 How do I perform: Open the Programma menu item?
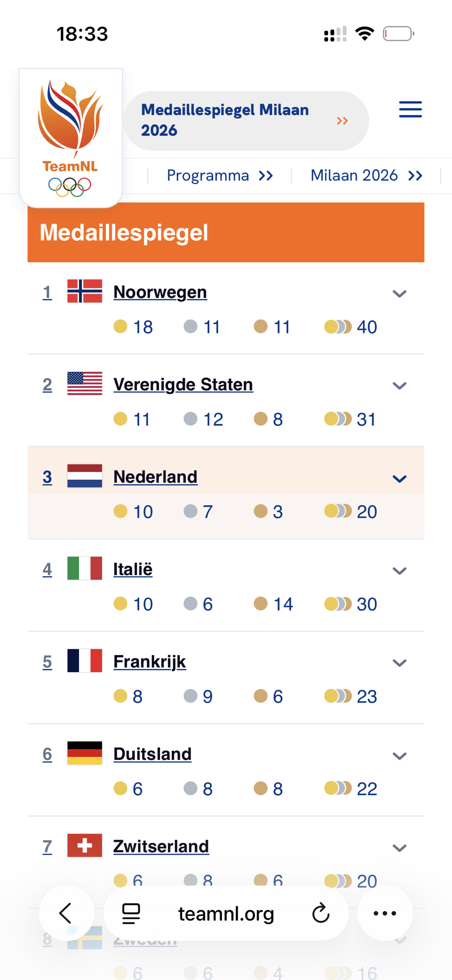pyautogui.click(x=219, y=175)
